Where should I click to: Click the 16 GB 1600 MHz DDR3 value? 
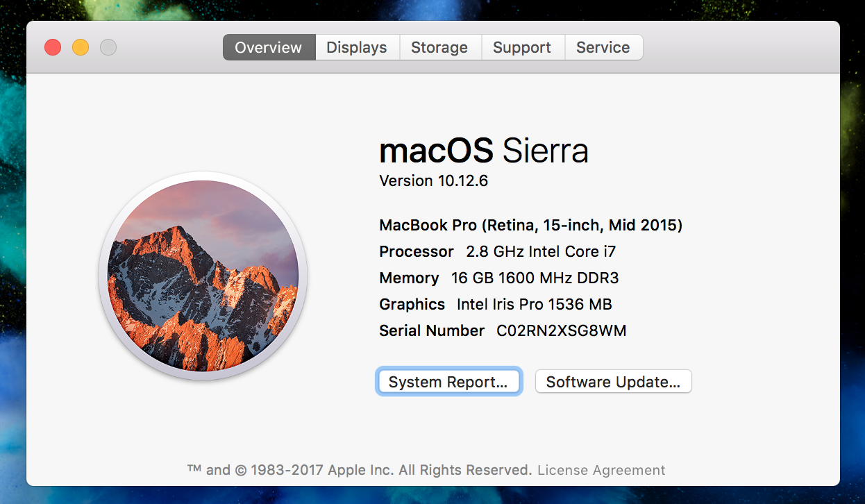[535, 278]
